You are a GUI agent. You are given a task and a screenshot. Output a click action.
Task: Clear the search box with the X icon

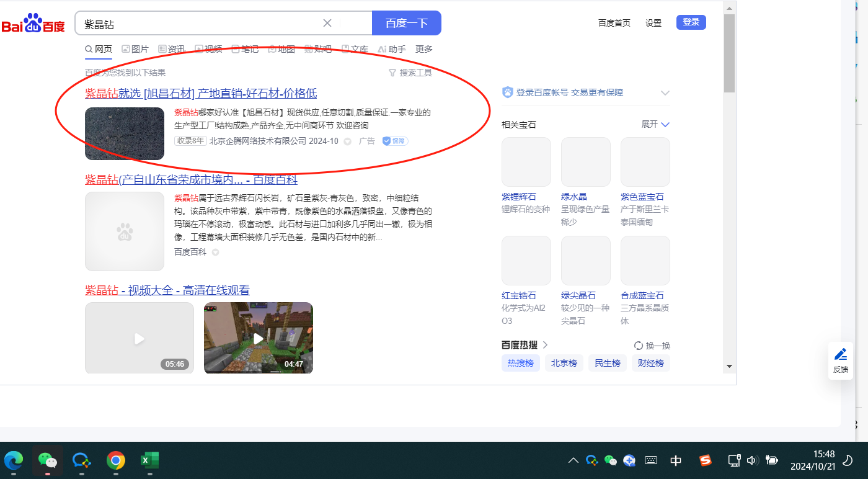(327, 24)
